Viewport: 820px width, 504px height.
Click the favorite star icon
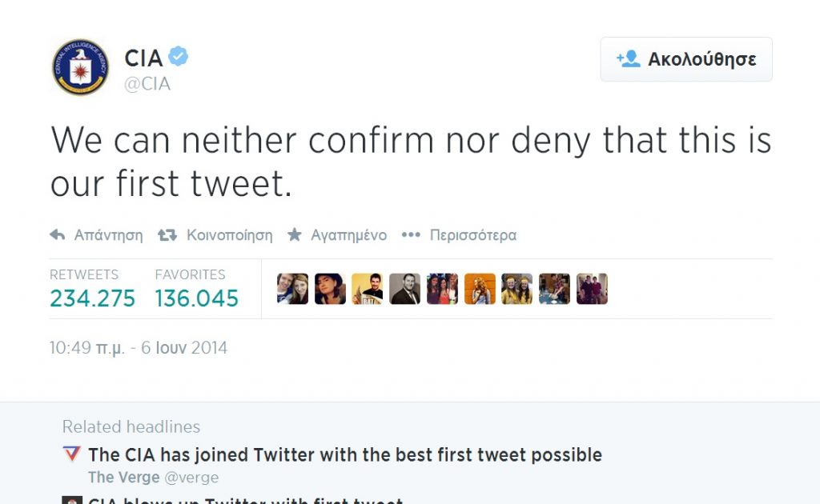tap(295, 235)
